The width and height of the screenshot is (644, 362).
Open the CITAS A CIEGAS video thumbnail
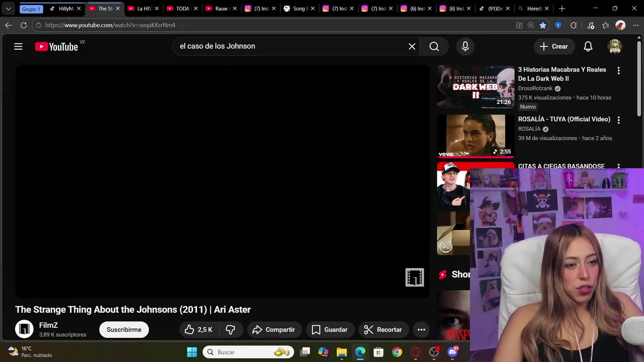(x=453, y=184)
